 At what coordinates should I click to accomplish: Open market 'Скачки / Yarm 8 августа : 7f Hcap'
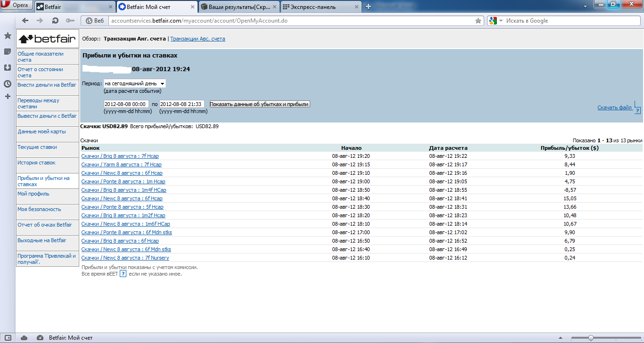click(121, 164)
